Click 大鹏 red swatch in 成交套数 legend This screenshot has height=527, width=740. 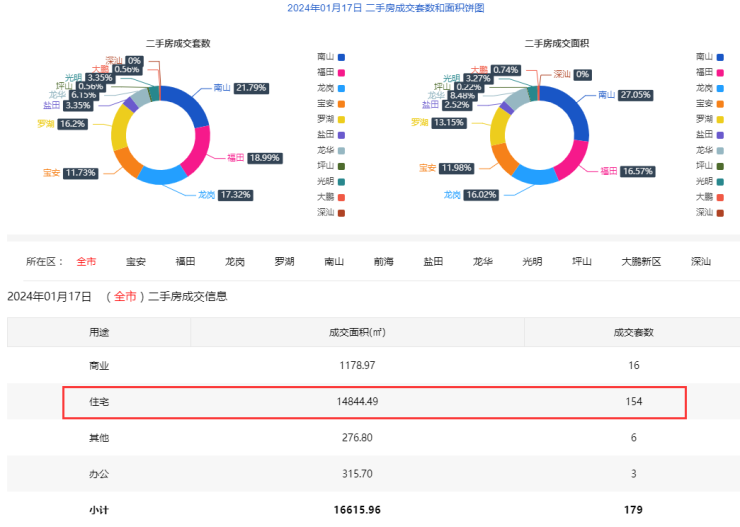coord(341,197)
